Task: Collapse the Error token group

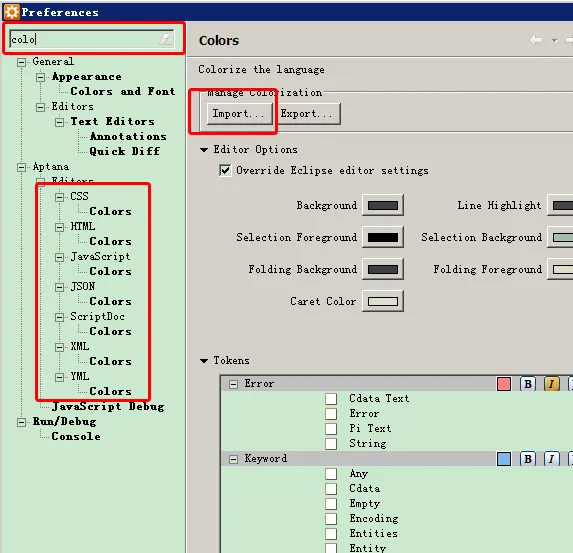Action: click(x=233, y=384)
